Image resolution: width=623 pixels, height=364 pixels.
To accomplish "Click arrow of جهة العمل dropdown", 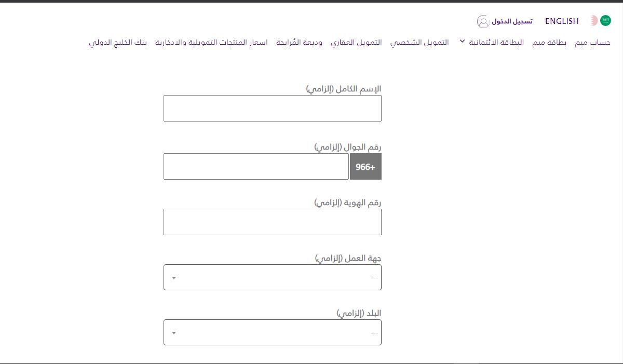I will point(174,278).
